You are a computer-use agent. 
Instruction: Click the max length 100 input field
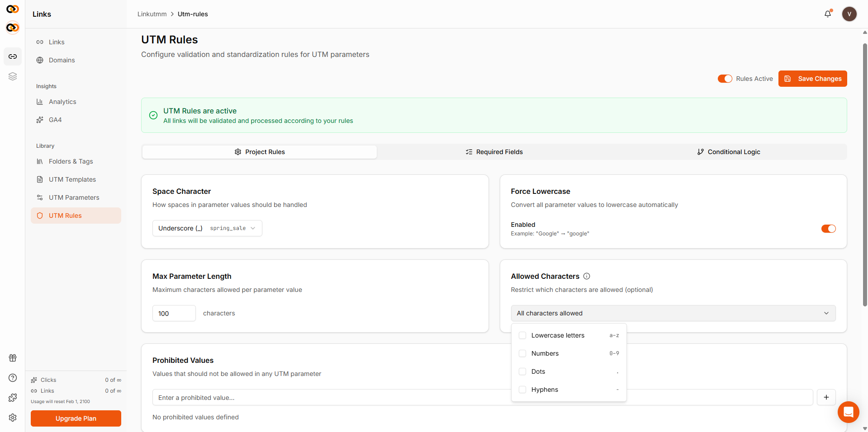pyautogui.click(x=174, y=313)
